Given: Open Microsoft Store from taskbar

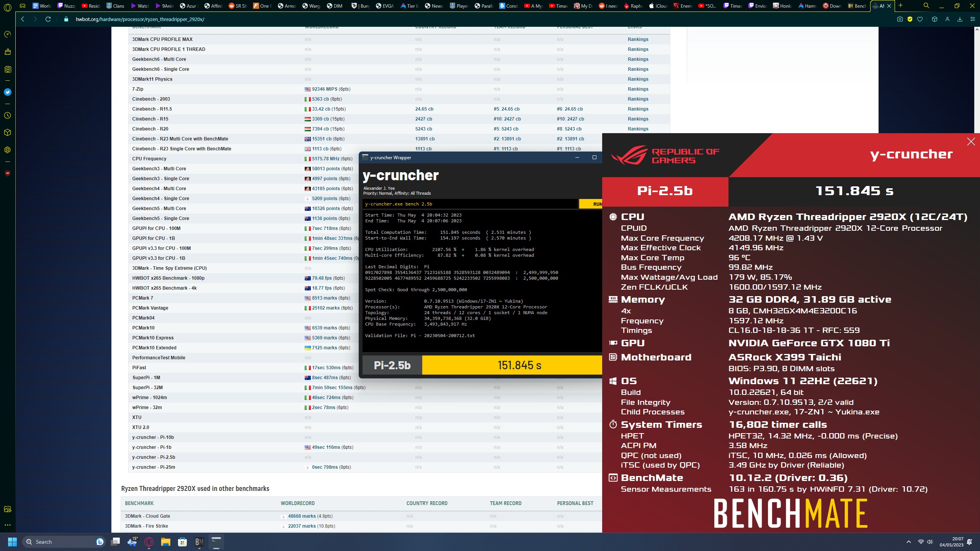Looking at the screenshot, I should [x=183, y=542].
